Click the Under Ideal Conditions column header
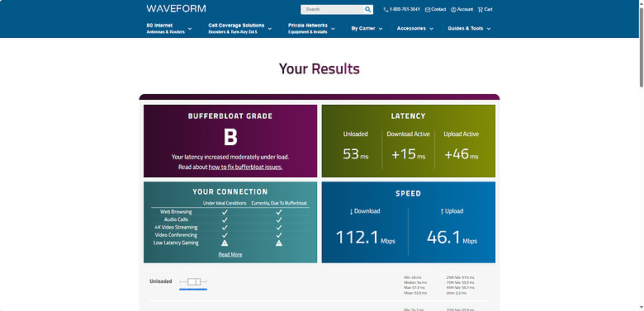Image resolution: width=644 pixels, height=311 pixels. point(225,203)
